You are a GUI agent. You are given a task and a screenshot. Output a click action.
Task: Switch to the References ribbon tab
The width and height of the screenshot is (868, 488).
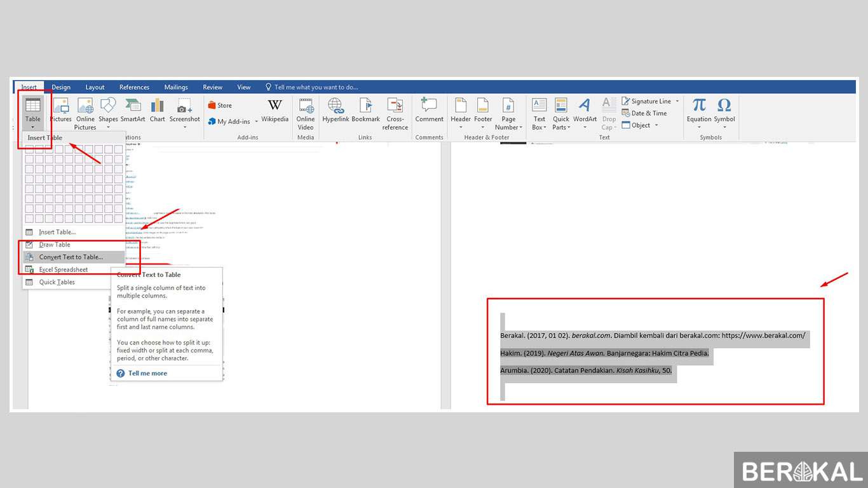click(134, 87)
